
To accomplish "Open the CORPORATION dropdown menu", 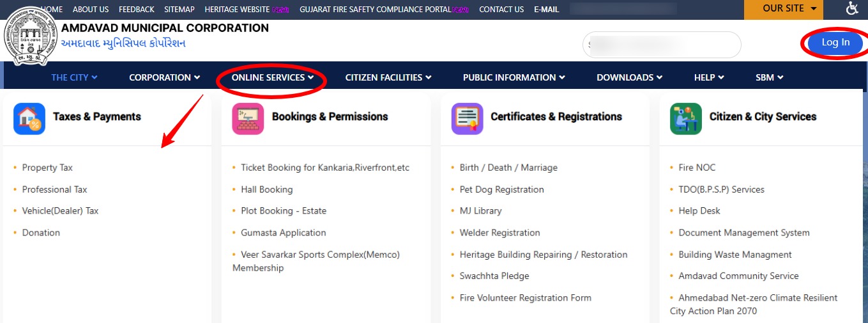I will 164,77.
